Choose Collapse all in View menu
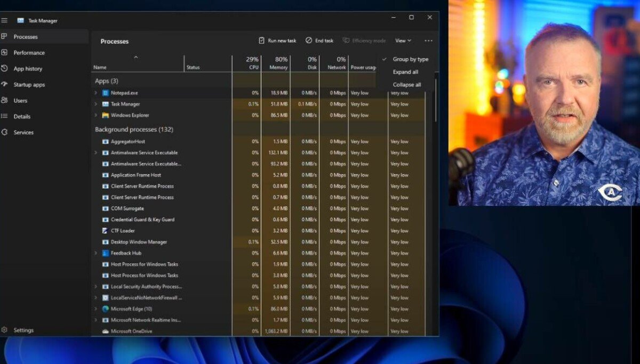 (x=406, y=85)
